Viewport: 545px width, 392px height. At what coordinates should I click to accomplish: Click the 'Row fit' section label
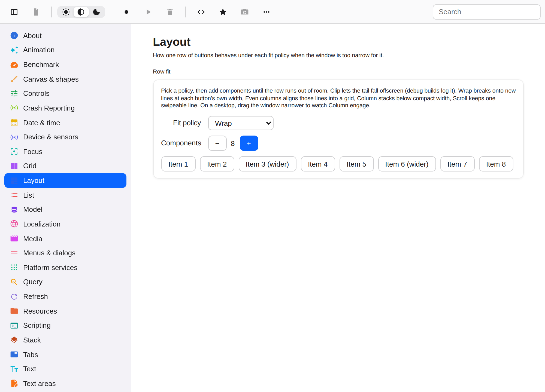162,72
